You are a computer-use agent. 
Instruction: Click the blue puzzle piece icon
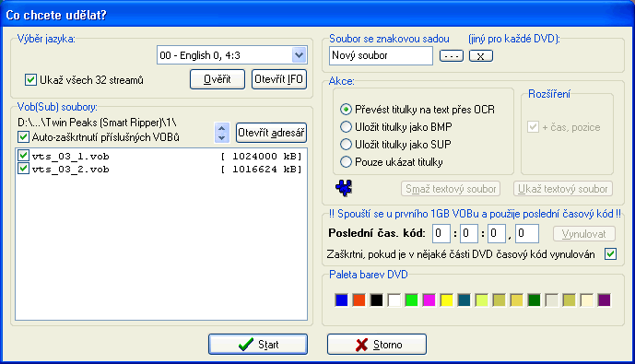coord(344,188)
